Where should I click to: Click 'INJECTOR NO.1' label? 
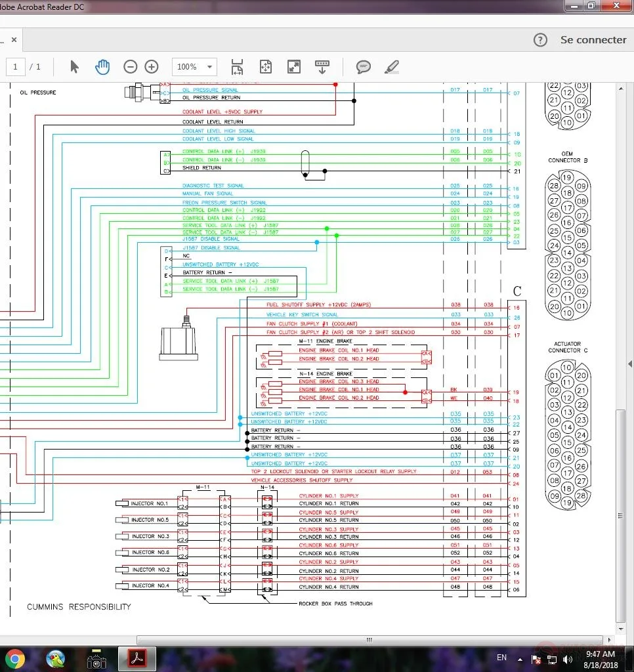[149, 503]
